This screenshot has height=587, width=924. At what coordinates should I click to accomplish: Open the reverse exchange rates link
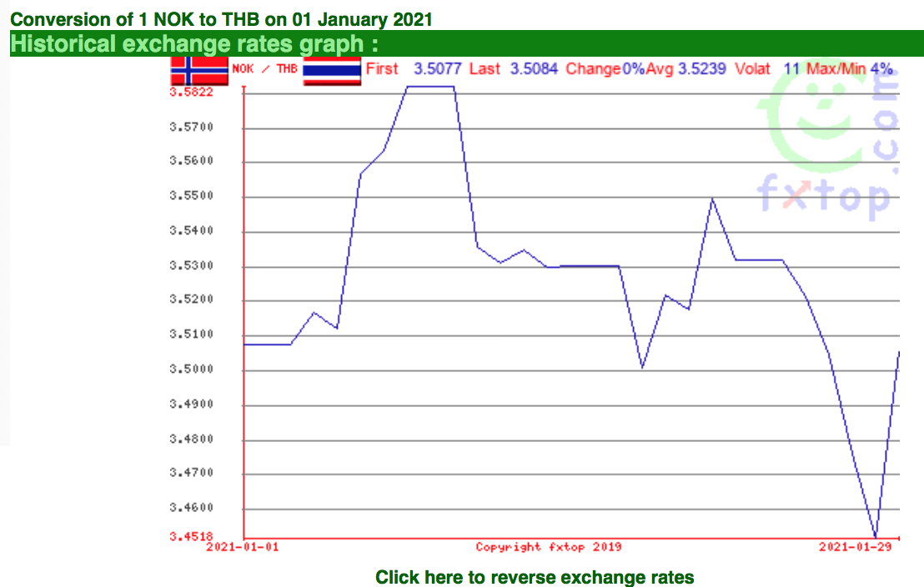[x=534, y=577]
